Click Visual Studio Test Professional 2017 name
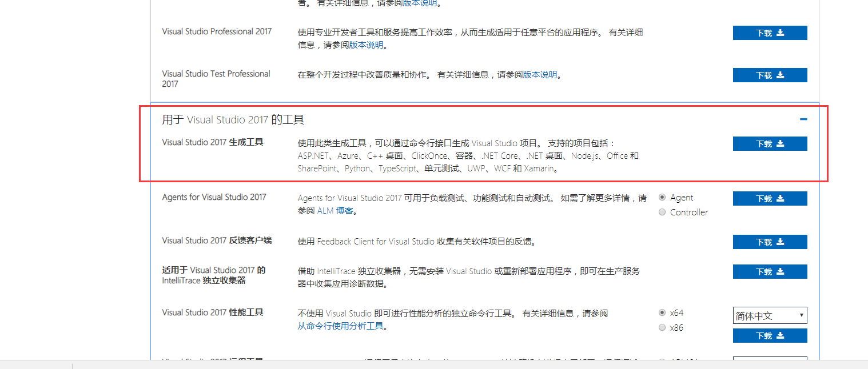Viewport: 868px width, 369px height. tap(216, 79)
